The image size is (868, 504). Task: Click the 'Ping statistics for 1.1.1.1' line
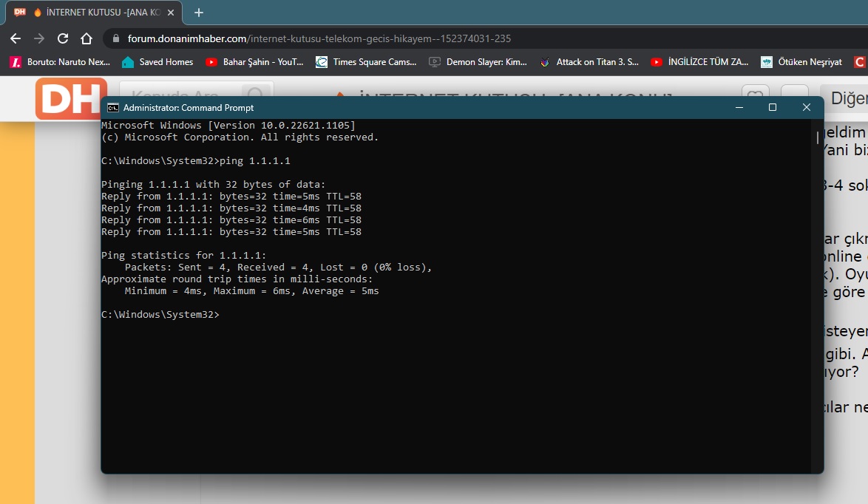[x=184, y=256]
